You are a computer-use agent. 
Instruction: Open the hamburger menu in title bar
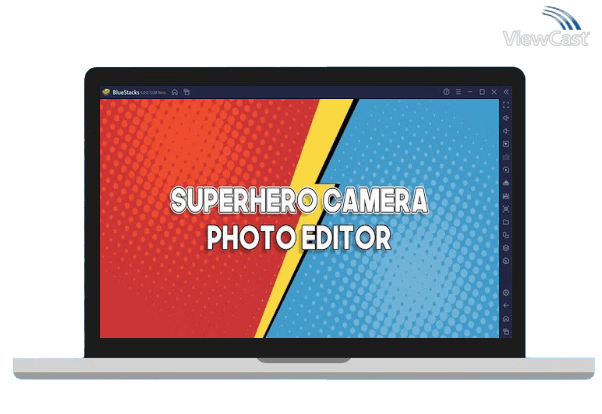pos(458,92)
